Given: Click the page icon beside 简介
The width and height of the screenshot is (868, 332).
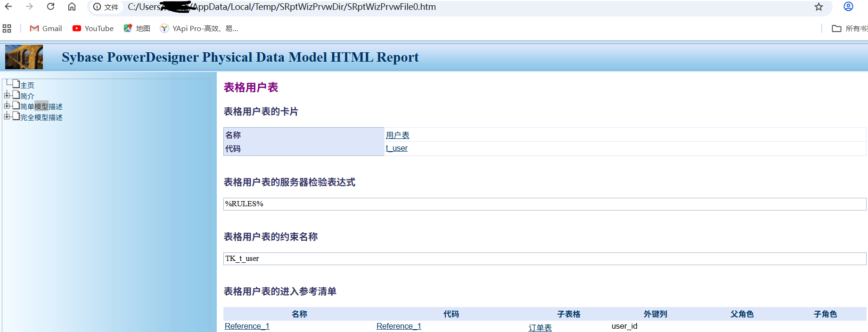Looking at the screenshot, I should pos(16,95).
